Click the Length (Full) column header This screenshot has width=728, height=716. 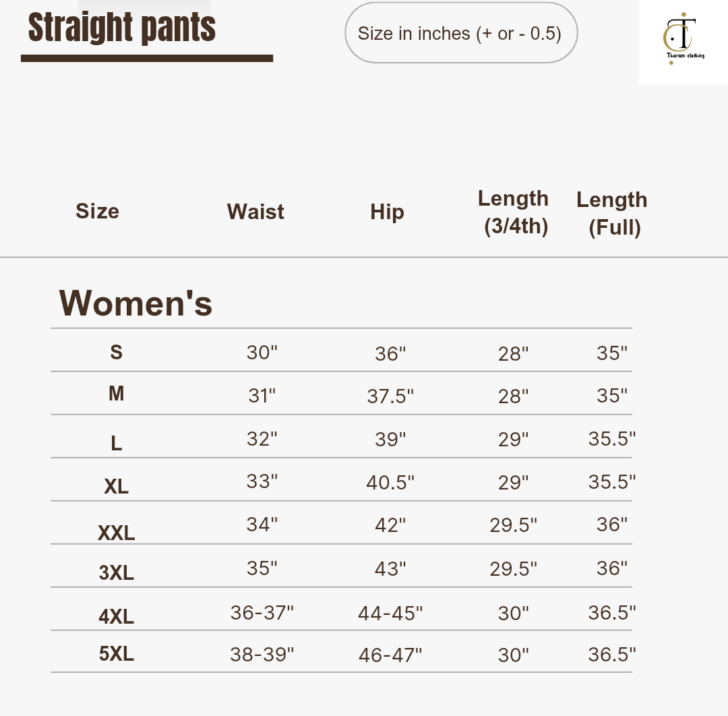pyautogui.click(x=612, y=213)
